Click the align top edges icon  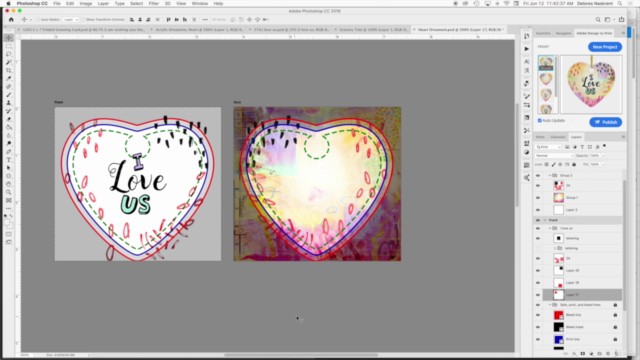click(x=168, y=20)
